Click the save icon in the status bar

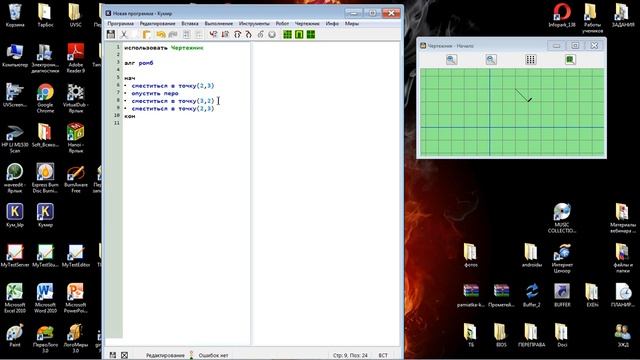click(x=113, y=355)
